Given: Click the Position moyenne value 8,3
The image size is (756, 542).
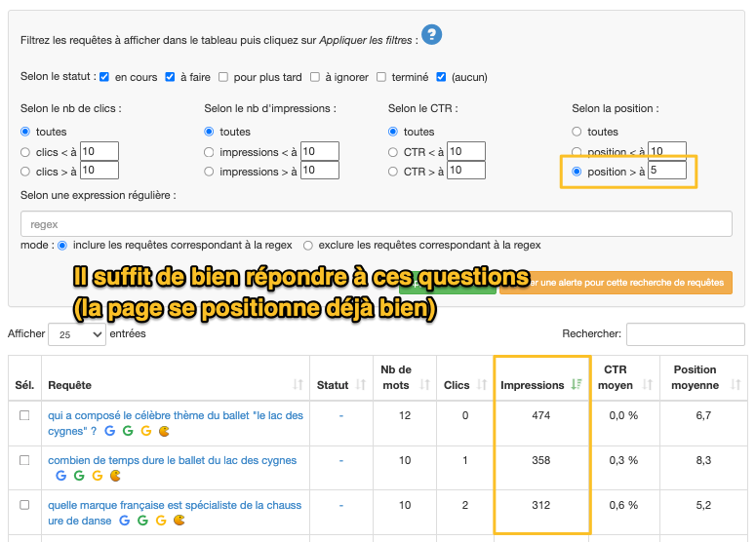Looking at the screenshot, I should pos(703,460).
